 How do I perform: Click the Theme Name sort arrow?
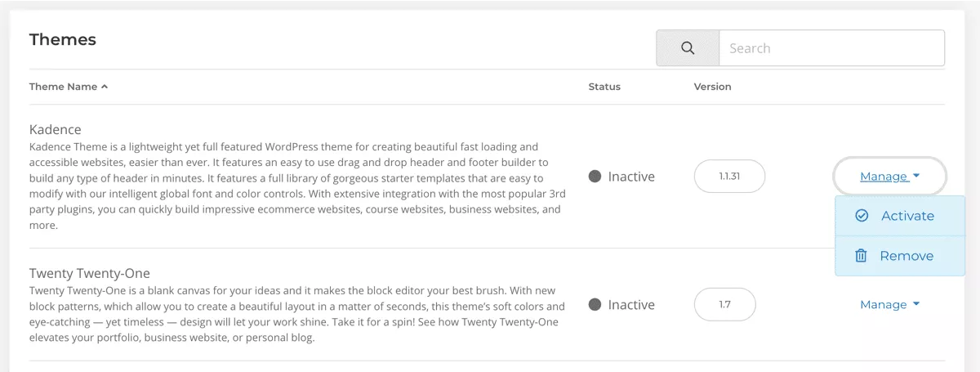105,87
